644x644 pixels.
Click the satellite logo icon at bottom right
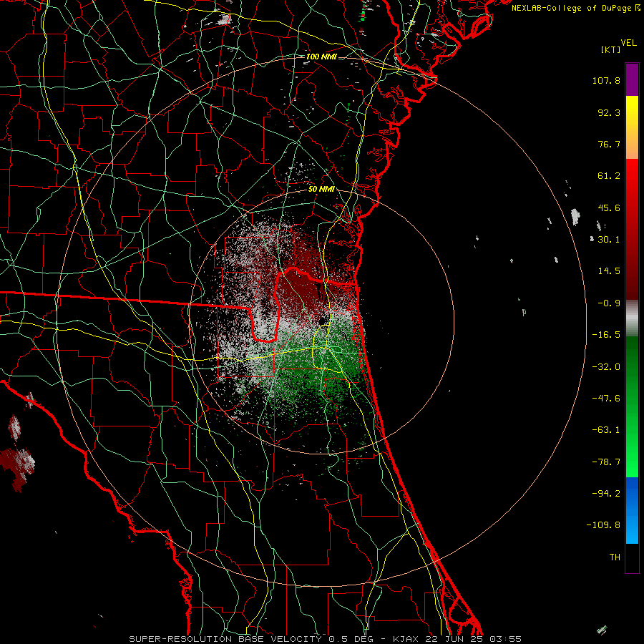(x=602, y=630)
